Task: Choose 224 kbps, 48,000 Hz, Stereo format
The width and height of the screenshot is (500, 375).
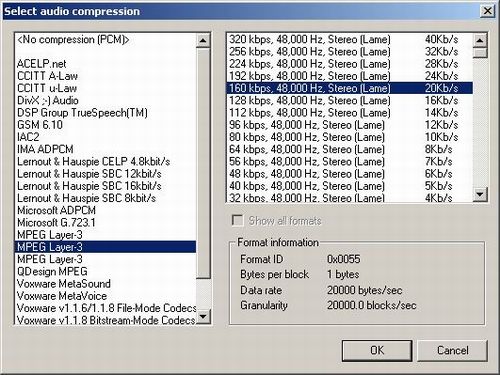Action: 350,64
